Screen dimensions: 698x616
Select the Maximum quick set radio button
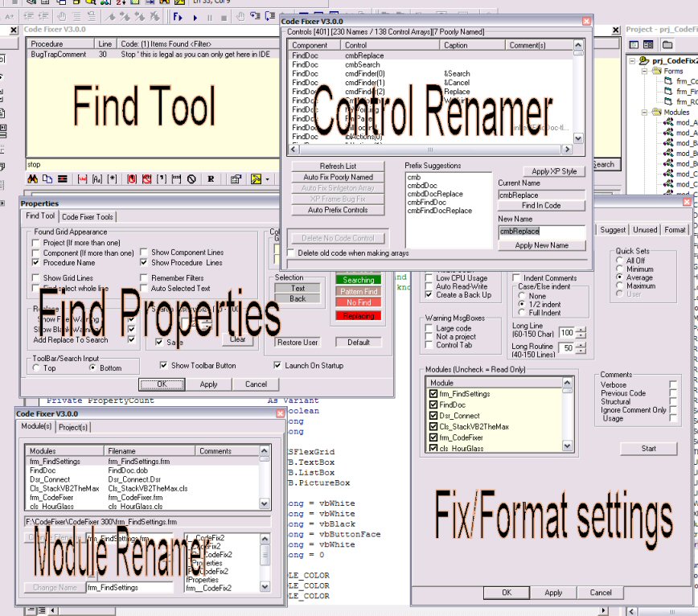coord(619,286)
